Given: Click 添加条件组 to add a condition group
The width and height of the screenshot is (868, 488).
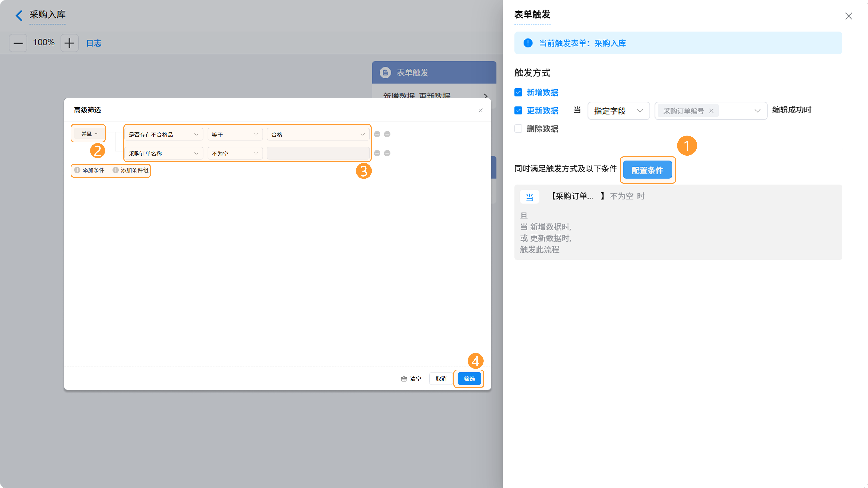Looking at the screenshot, I should [130, 170].
